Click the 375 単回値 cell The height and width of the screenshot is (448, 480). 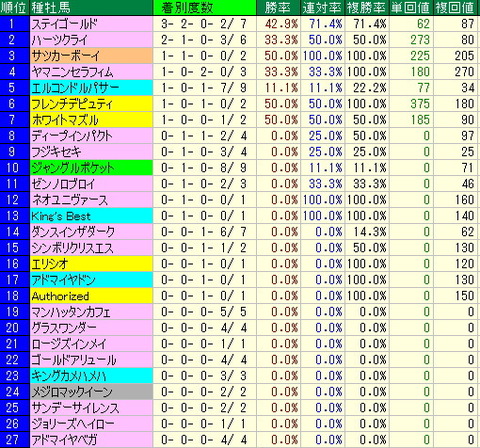click(x=411, y=104)
